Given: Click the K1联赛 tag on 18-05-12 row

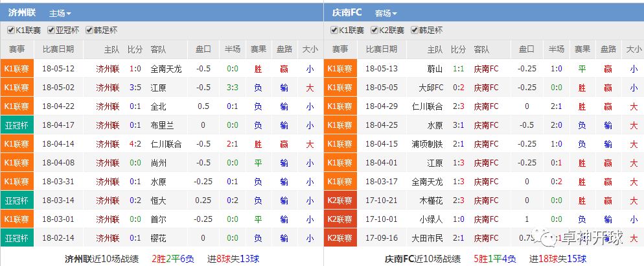Looking at the screenshot, I should [x=17, y=69].
